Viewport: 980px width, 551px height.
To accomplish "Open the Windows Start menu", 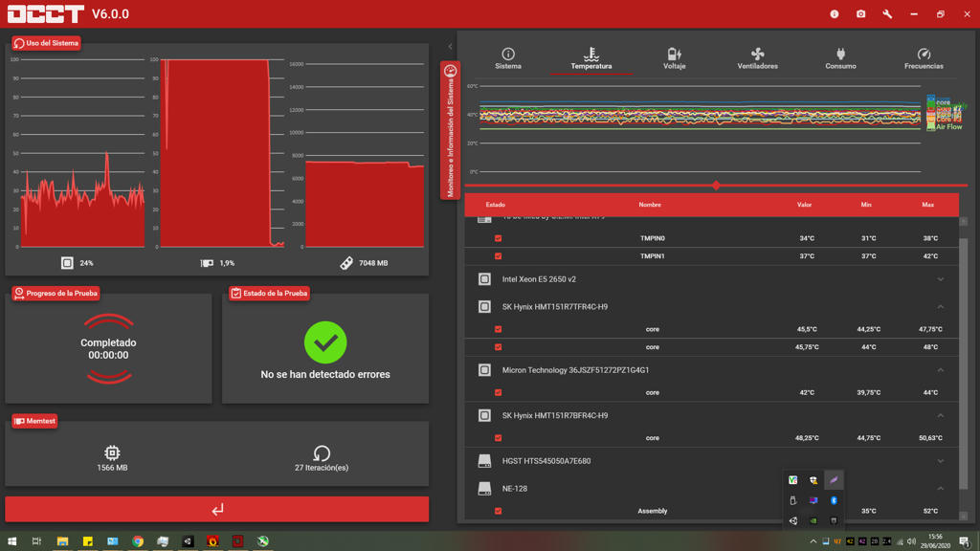I will pyautogui.click(x=11, y=541).
